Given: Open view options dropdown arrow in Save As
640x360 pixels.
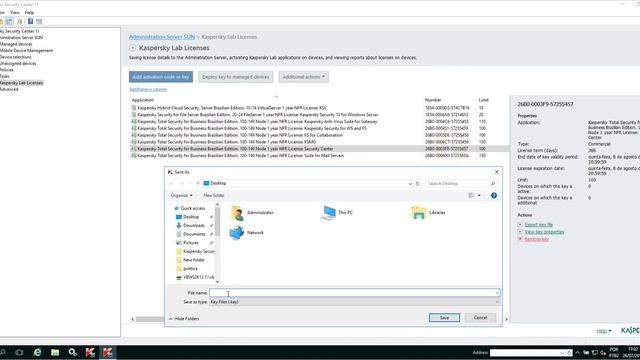Looking at the screenshot, I should coord(479,196).
